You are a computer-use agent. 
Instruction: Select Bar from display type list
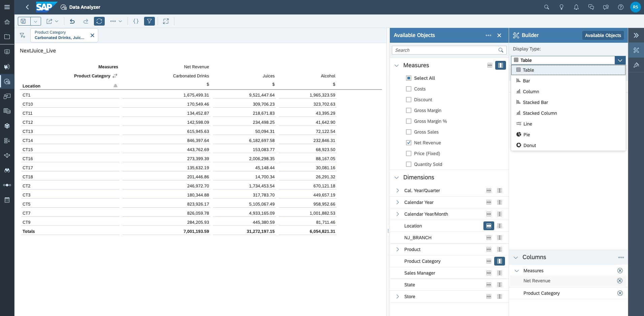526,81
